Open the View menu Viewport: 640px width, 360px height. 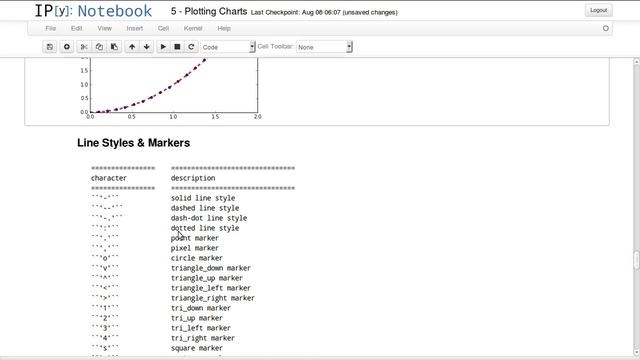click(x=104, y=28)
